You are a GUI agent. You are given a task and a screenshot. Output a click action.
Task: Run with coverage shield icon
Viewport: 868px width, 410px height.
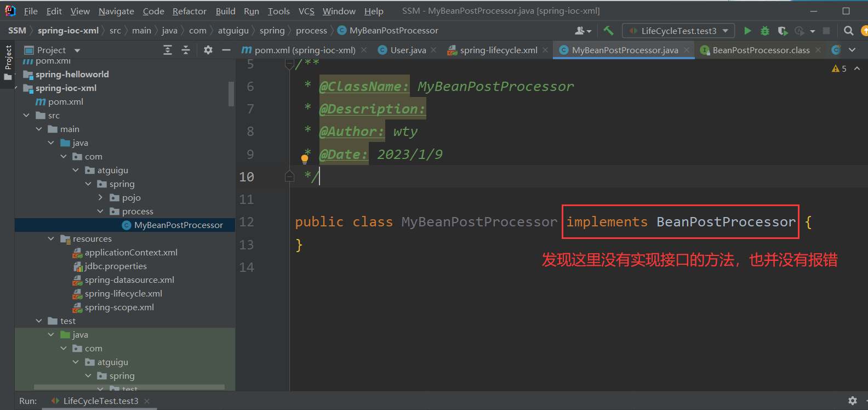pyautogui.click(x=783, y=31)
